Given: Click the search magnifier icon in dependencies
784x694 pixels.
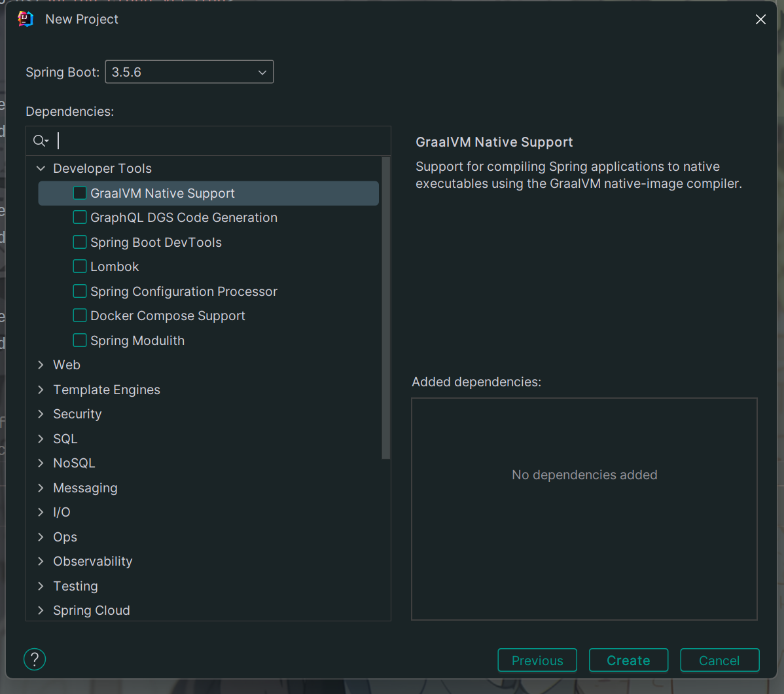Looking at the screenshot, I should pos(40,141).
